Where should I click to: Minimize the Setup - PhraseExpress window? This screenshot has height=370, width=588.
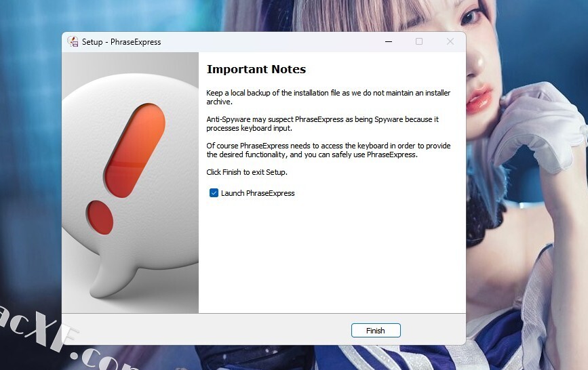click(x=389, y=41)
